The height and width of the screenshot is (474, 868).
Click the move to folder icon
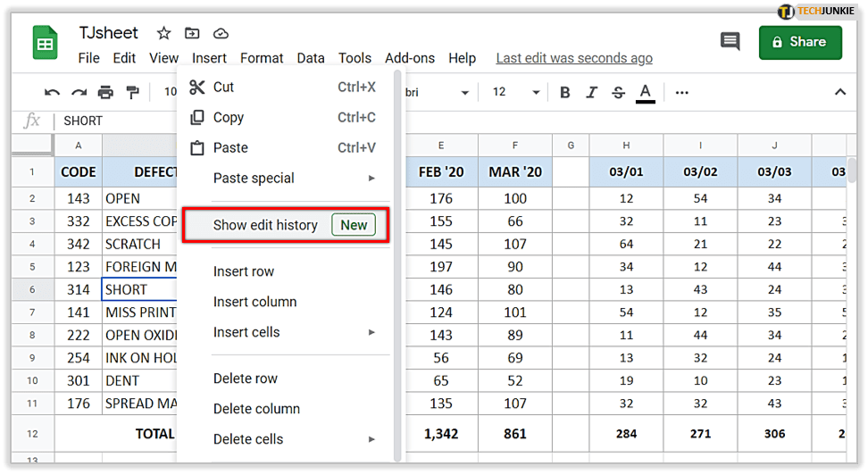[192, 33]
